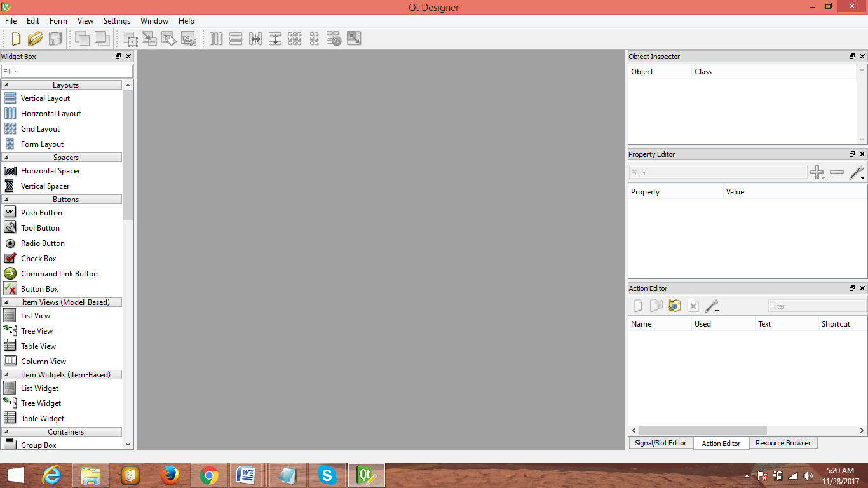Switch to Edit Signals/Slots mode
This screenshot has height=488, width=868.
(149, 39)
